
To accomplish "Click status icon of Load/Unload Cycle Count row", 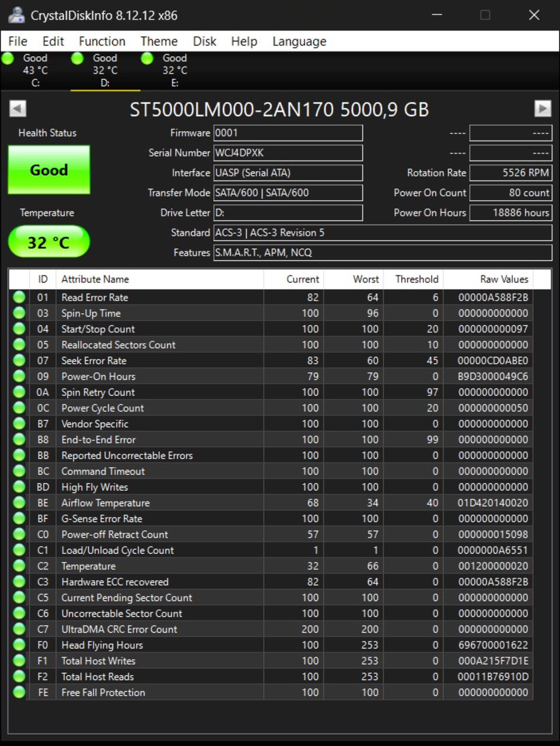I will tap(19, 550).
